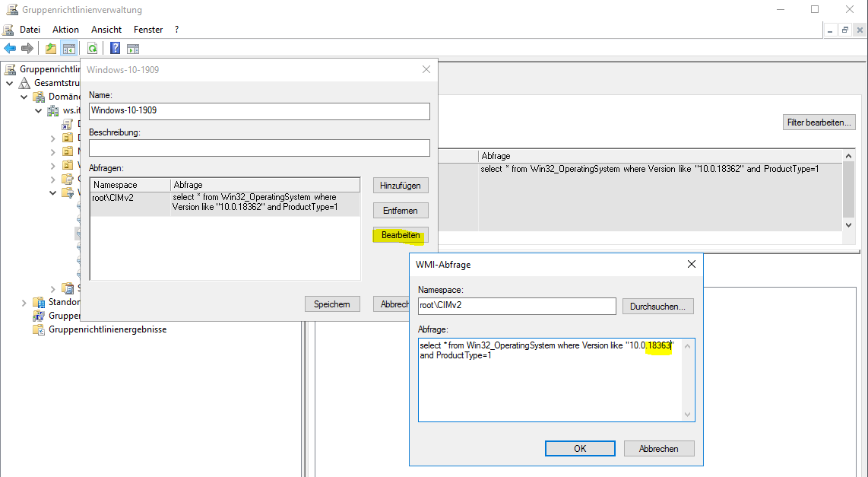Close the WMI-Abfrage dialog with X
This screenshot has height=477, width=868.
(692, 264)
